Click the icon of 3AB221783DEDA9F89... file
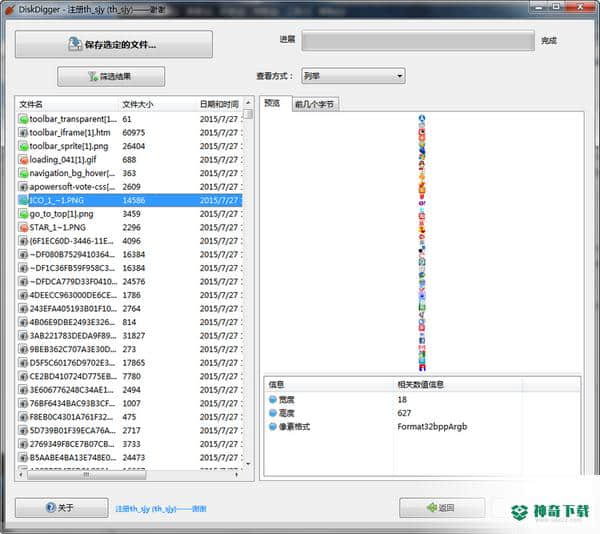Viewport: 600px width, 534px height. pos(23,336)
